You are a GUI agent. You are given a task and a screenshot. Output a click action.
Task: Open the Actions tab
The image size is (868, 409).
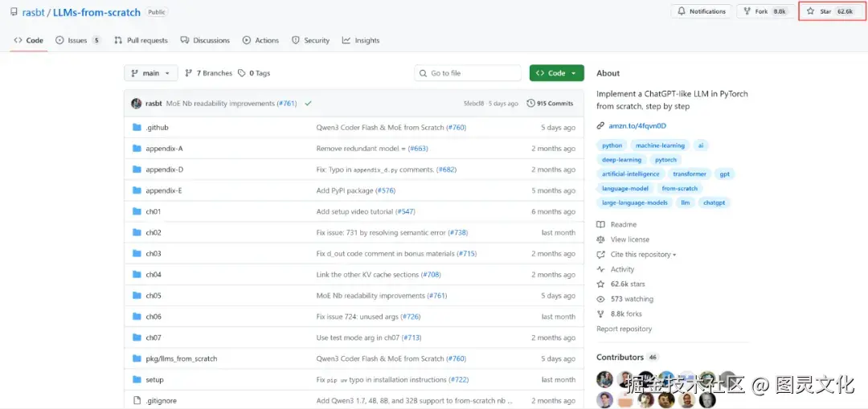click(x=260, y=40)
